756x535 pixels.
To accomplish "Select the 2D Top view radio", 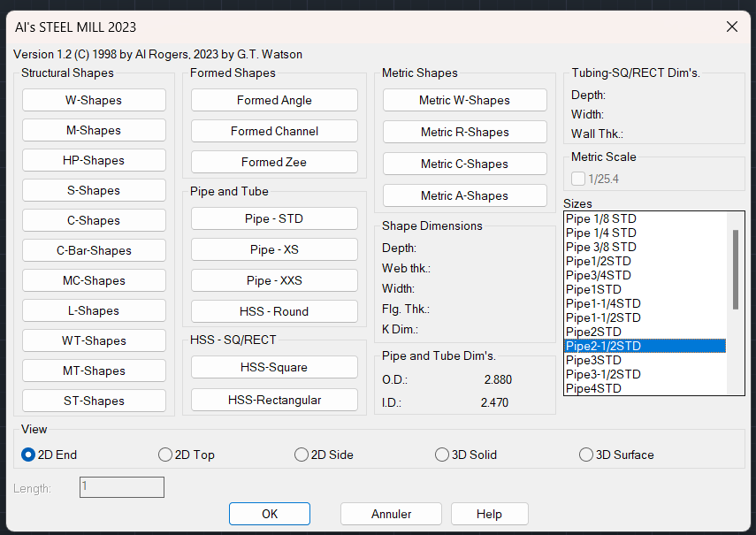I will [165, 455].
